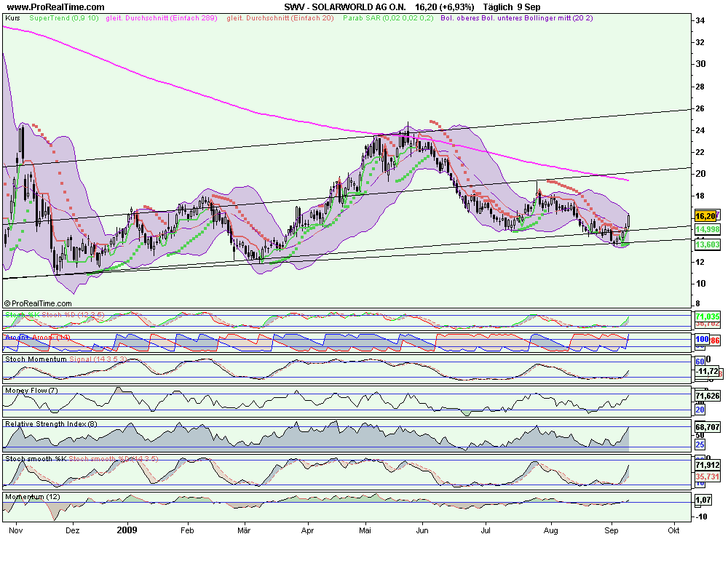Click the www.ProRealTime.com header text

click(56, 7)
